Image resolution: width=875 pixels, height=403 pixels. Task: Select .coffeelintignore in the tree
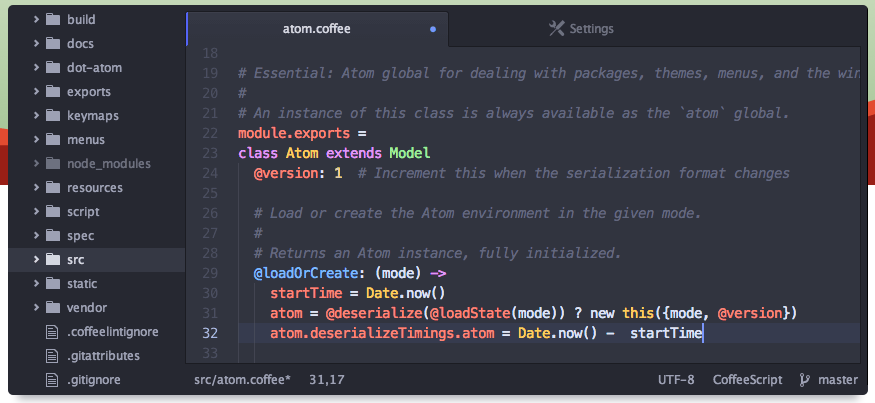click(113, 332)
